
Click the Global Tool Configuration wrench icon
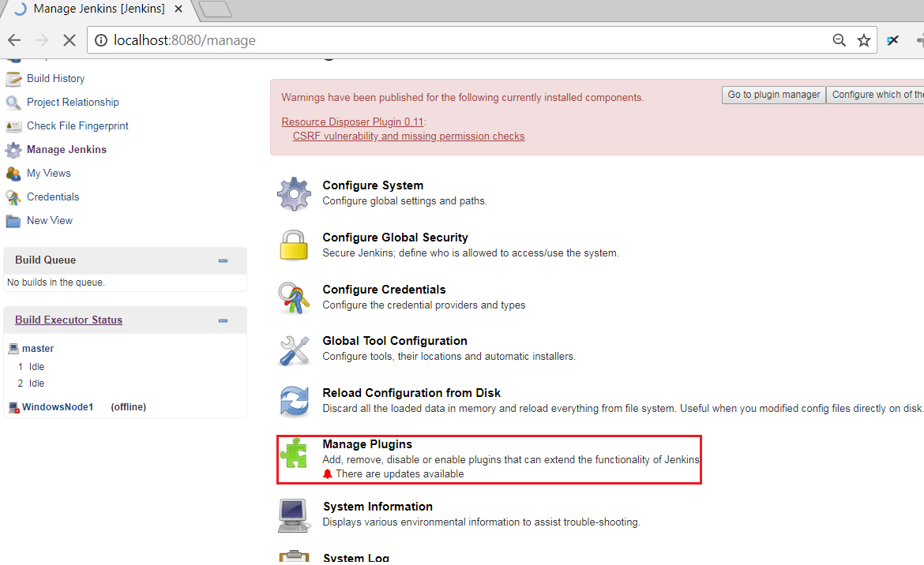(x=294, y=349)
